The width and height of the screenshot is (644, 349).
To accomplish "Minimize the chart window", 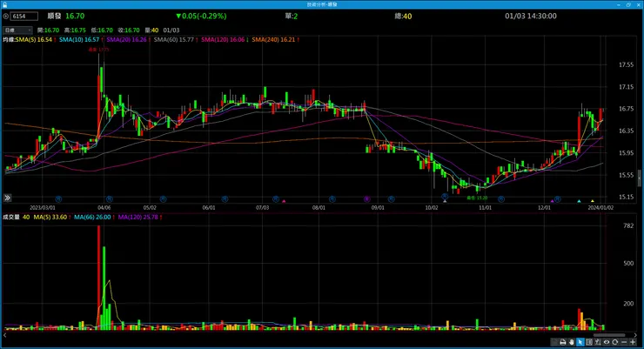I will tap(619, 4).
